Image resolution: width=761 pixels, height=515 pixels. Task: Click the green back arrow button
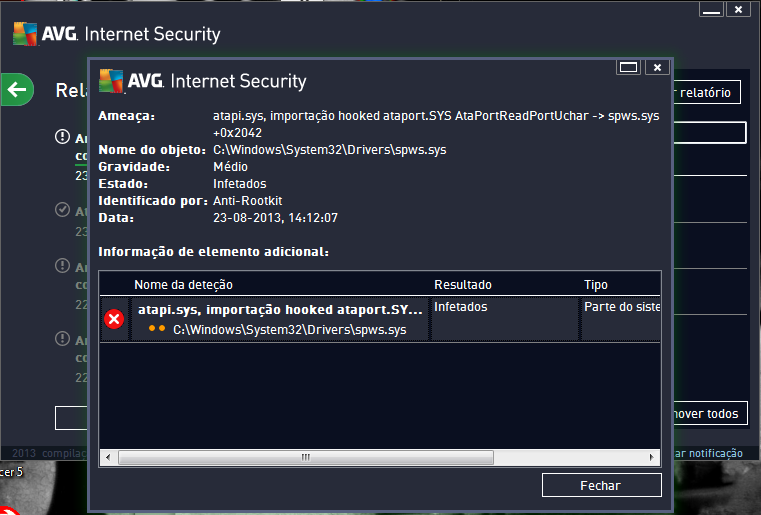tap(16, 91)
